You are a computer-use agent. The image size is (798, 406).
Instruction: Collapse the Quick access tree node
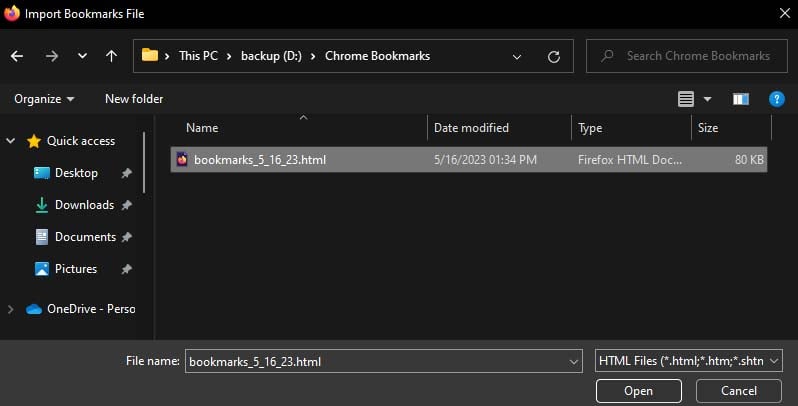[11, 141]
